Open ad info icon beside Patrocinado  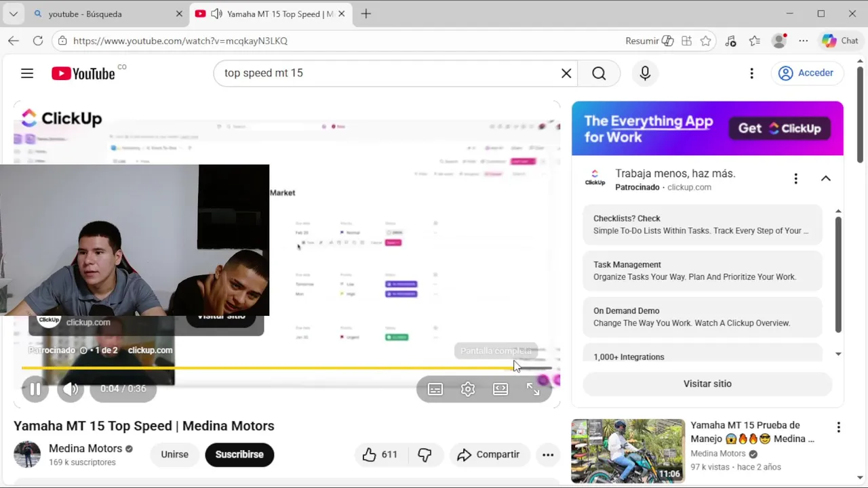point(83,350)
